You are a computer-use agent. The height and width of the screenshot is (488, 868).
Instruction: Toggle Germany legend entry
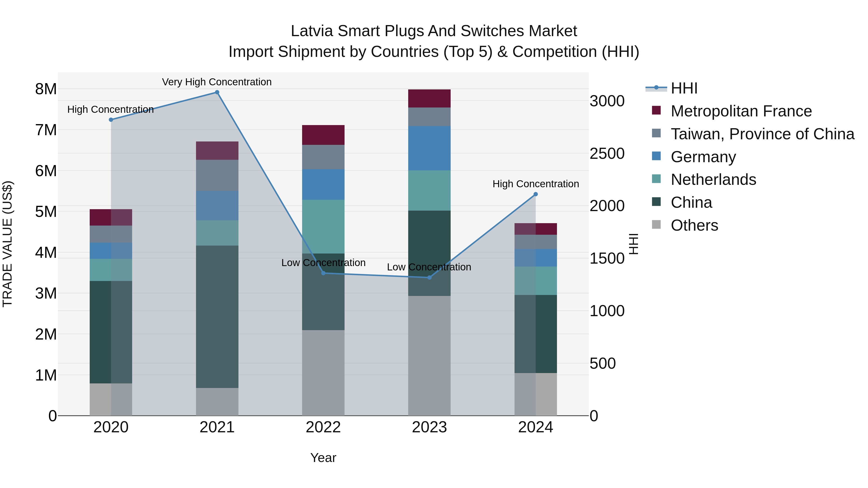point(694,157)
